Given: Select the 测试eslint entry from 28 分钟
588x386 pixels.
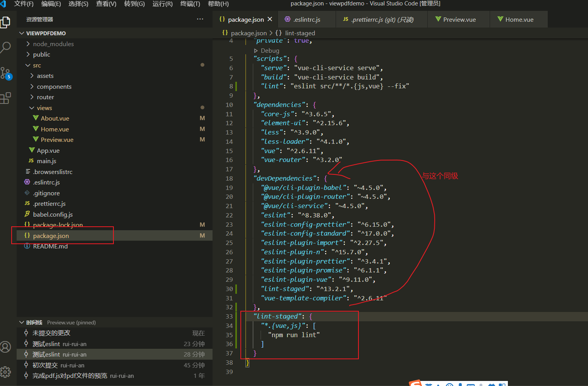Looking at the screenshot, I should point(115,354).
